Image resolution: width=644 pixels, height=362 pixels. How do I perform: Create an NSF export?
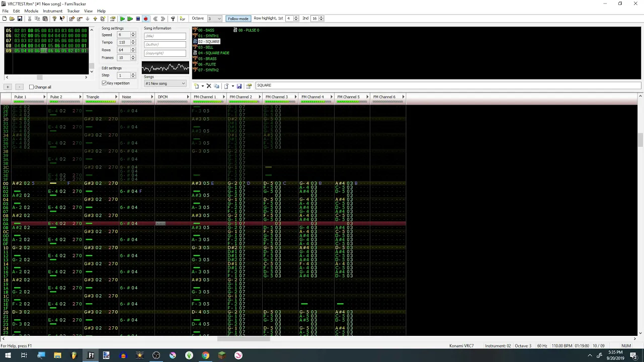tap(182, 19)
